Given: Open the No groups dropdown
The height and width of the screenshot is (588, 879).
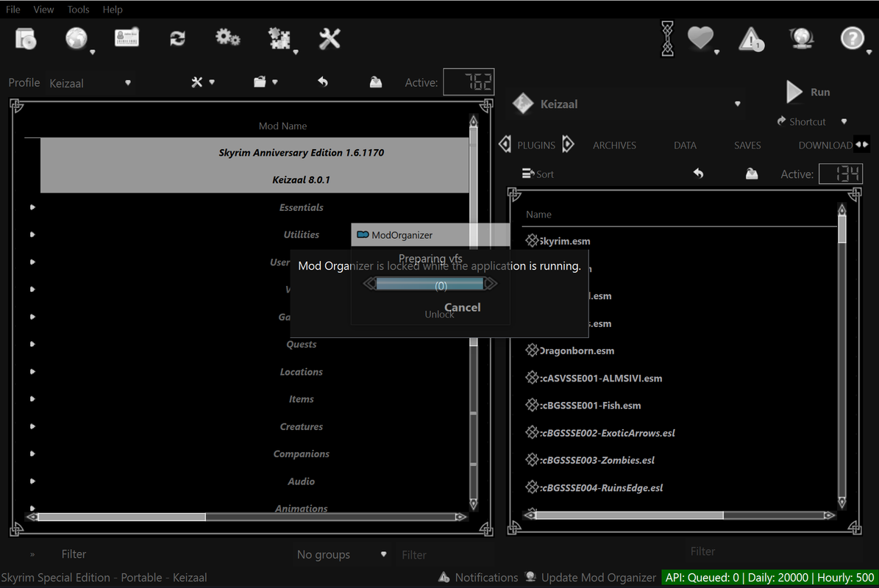Looking at the screenshot, I should point(341,554).
